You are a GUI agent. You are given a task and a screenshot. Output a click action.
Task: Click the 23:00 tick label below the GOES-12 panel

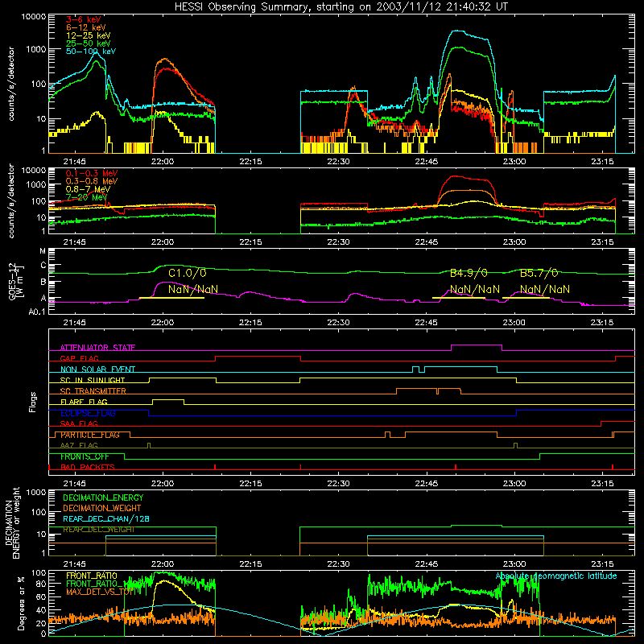(514, 323)
